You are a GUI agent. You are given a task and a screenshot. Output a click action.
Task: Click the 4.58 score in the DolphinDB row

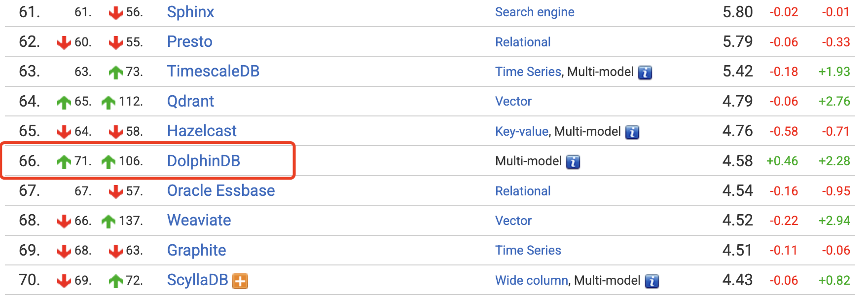(737, 161)
